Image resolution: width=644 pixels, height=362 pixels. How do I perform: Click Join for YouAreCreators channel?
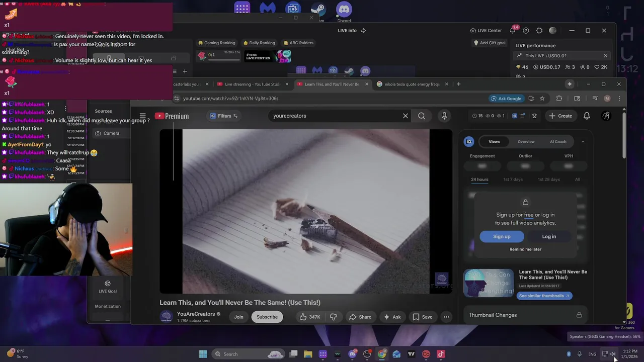click(238, 317)
